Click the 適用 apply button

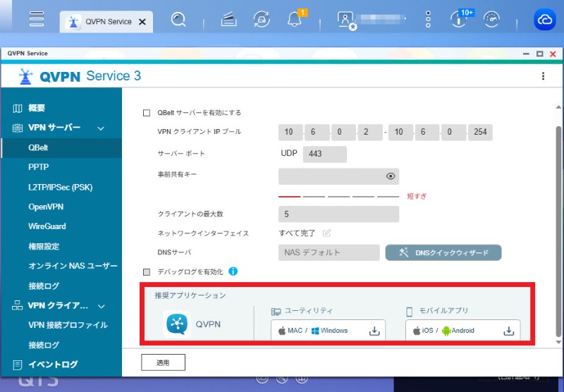coord(162,362)
